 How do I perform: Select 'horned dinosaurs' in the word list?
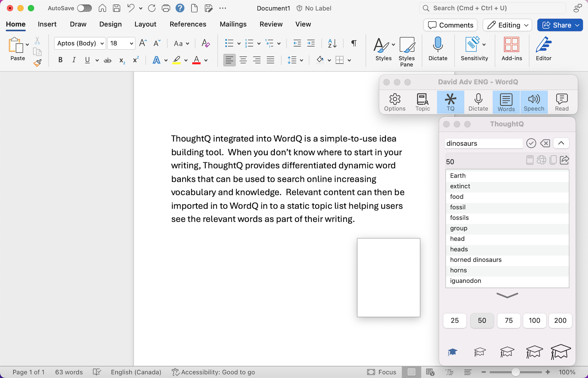507,260
